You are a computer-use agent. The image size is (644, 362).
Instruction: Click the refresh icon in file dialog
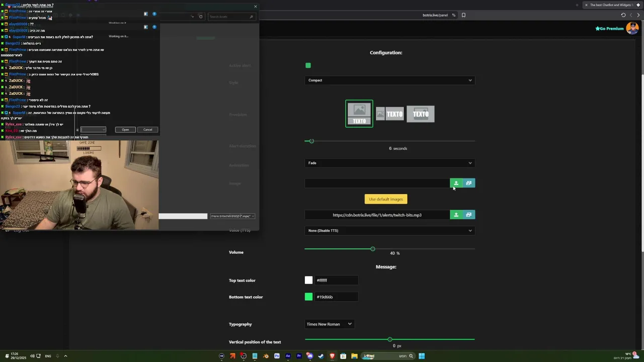coord(201,17)
